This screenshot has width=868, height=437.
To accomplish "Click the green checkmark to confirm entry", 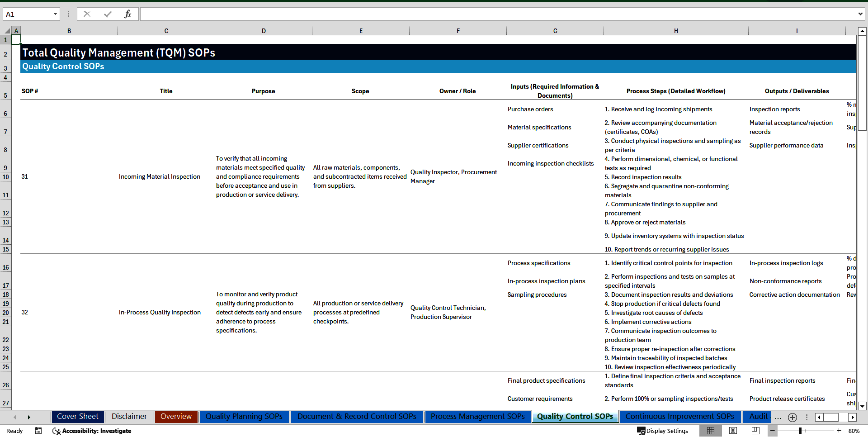I will click(x=108, y=14).
